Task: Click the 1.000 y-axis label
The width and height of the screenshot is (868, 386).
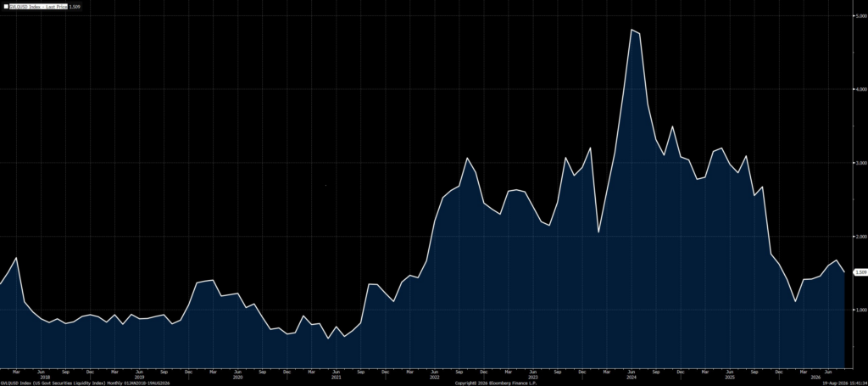Action: pos(861,310)
